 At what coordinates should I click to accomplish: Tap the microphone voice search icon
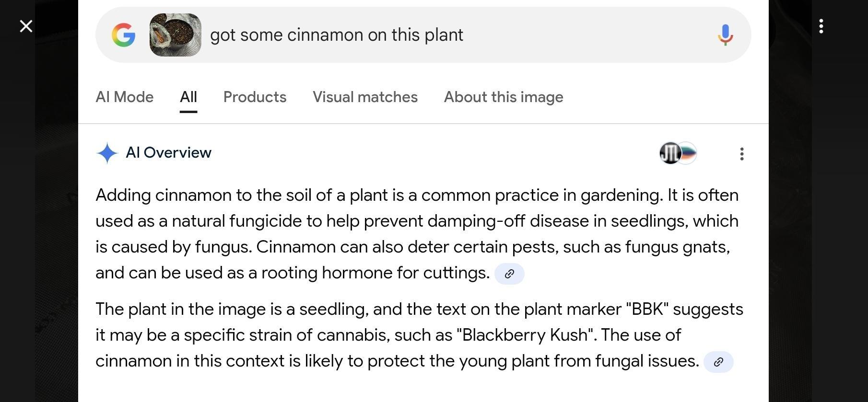725,35
